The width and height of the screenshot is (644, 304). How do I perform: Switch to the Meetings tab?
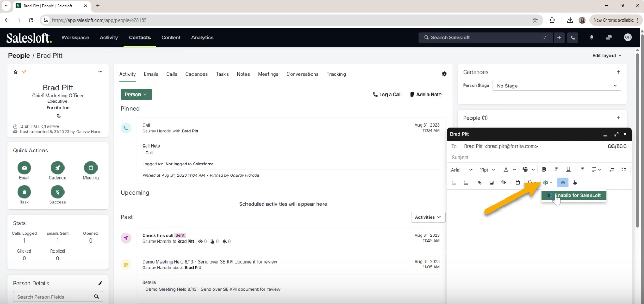tap(268, 74)
